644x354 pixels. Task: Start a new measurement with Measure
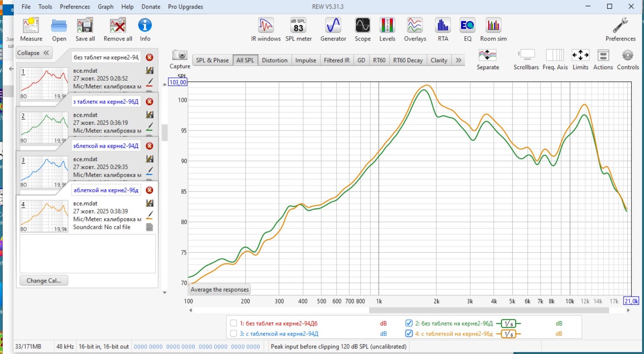click(31, 29)
